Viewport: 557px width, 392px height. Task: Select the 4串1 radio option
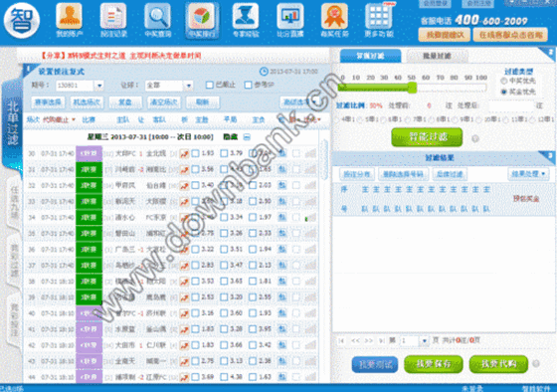point(337,119)
